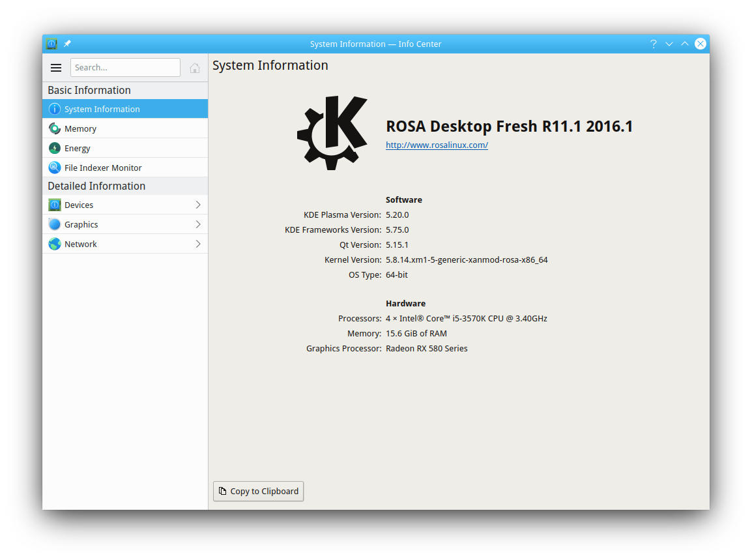Click the 'Software' heading

tap(404, 199)
